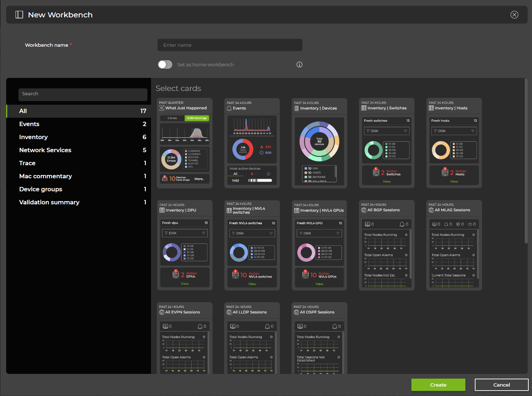Click the nodes running icon on All EVPN Sessions
The image size is (532, 396).
[166, 326]
